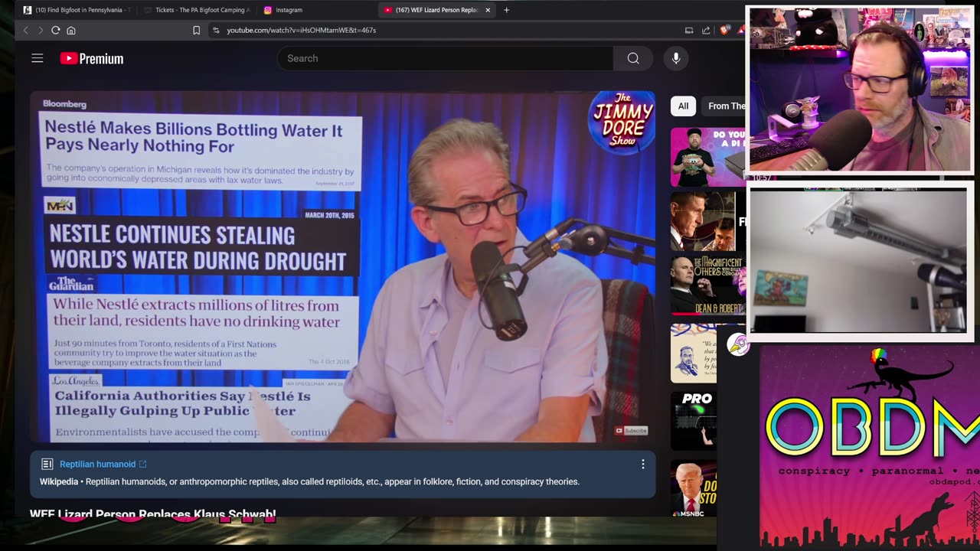This screenshot has height=551, width=980.
Task: Open the Brave Shields lion icon
Action: point(724,30)
